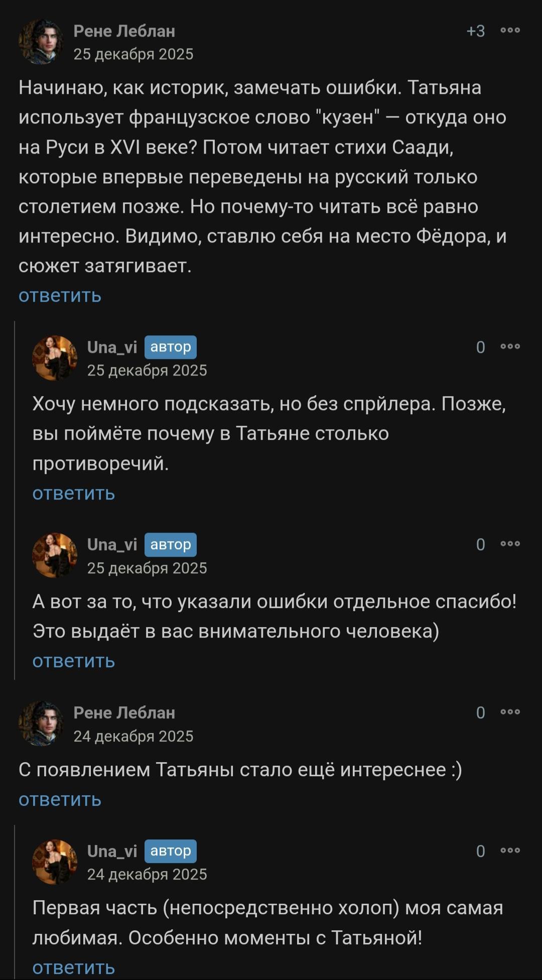Open the three-dot menu on Рене Леблан's 24 December comment
The image size is (542, 980).
[x=510, y=712]
